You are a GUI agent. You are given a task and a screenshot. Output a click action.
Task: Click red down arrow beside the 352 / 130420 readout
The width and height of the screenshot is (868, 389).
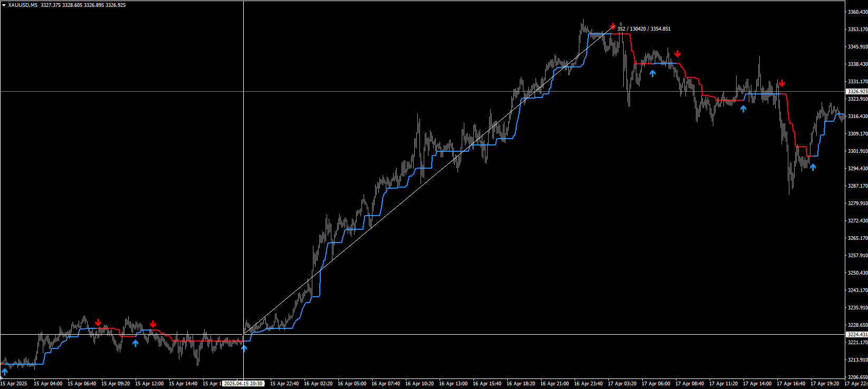[612, 26]
